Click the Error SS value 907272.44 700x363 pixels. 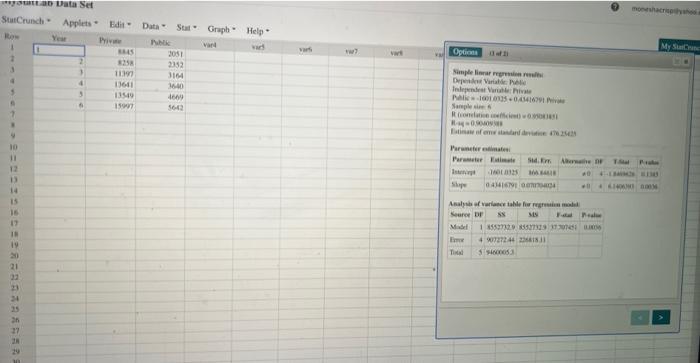501,240
